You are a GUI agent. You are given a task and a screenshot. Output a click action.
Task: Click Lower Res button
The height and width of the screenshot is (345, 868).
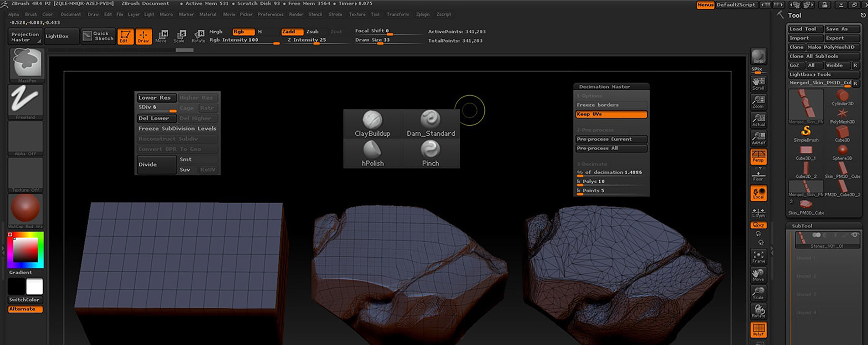(156, 98)
